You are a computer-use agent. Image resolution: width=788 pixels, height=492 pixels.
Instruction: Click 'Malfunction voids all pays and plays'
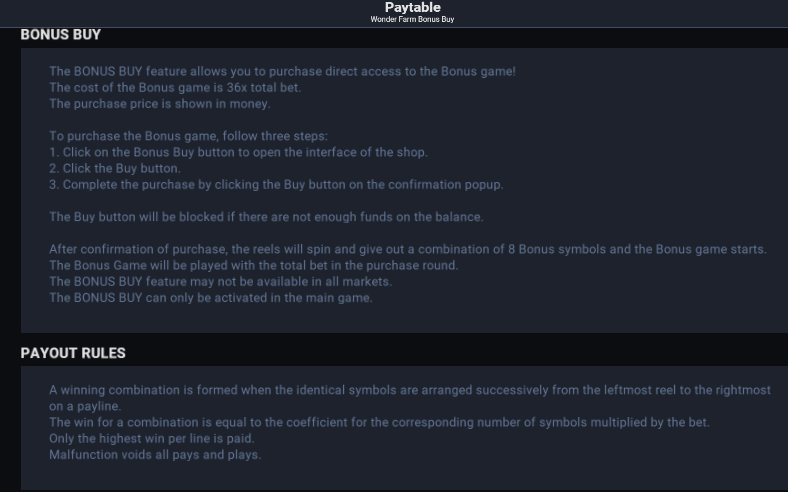click(155, 455)
